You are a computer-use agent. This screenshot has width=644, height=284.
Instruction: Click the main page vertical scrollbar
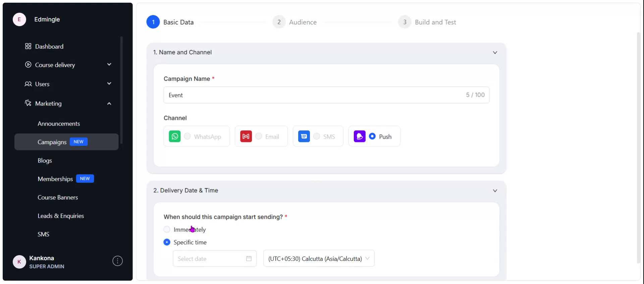click(638, 148)
